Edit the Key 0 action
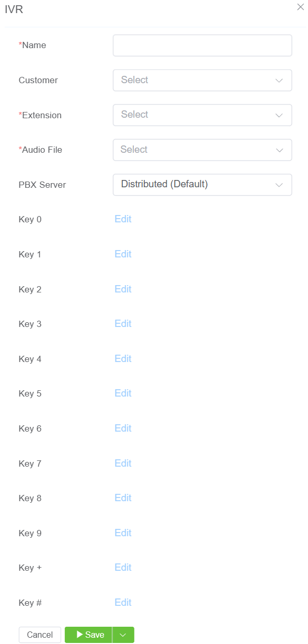Viewport: 308px width, 644px height. click(123, 219)
